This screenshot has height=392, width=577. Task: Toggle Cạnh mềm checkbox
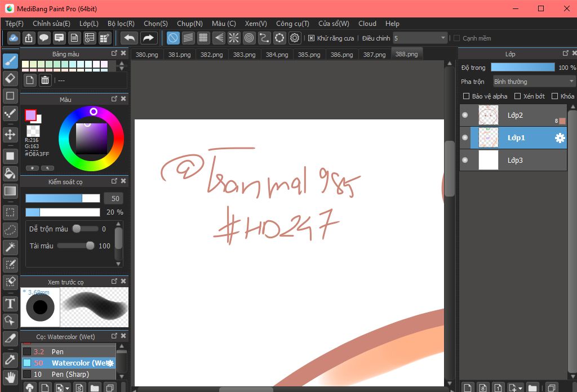tap(456, 38)
